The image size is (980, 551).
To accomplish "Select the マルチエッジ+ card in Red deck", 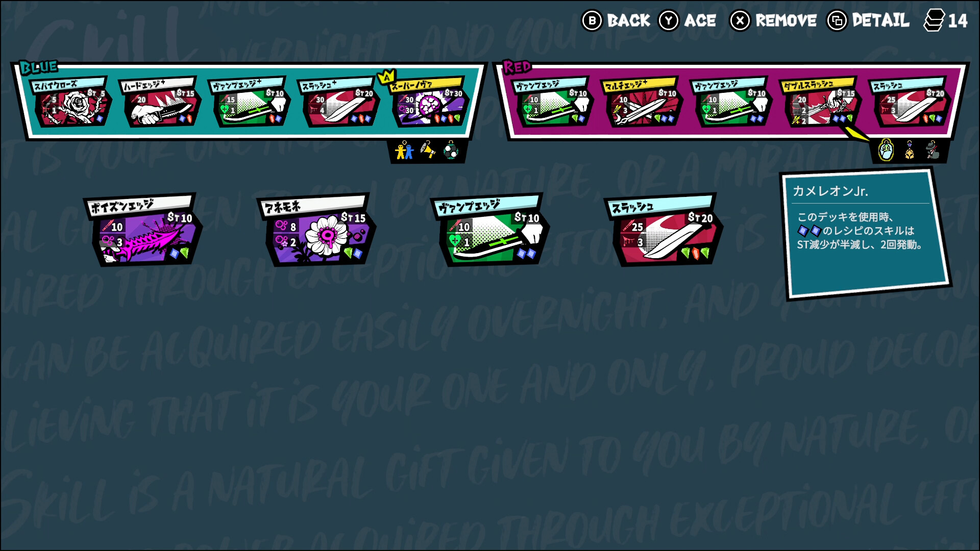I will (642, 102).
